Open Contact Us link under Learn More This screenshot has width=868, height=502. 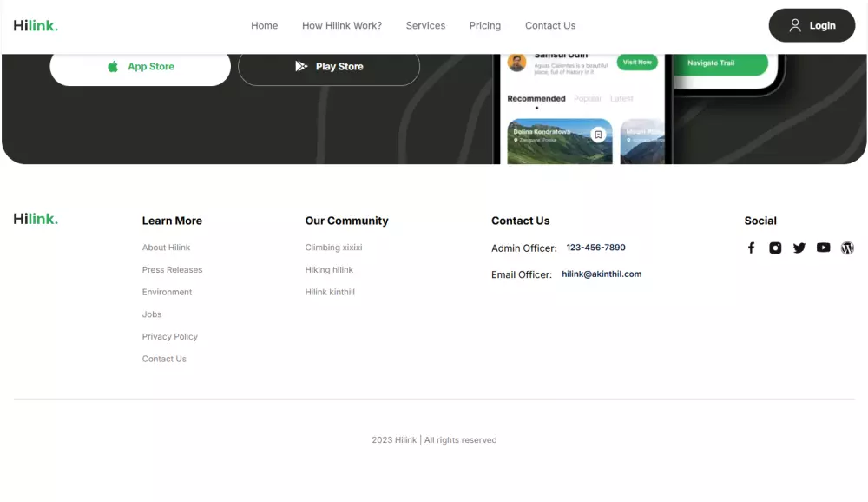164,359
